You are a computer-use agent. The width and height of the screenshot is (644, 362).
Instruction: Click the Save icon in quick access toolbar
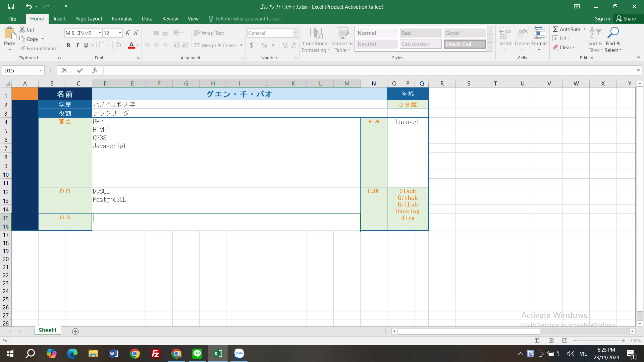point(11,6)
